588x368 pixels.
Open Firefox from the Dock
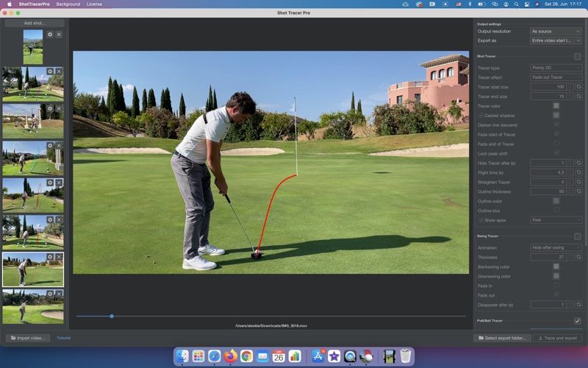tap(230, 355)
